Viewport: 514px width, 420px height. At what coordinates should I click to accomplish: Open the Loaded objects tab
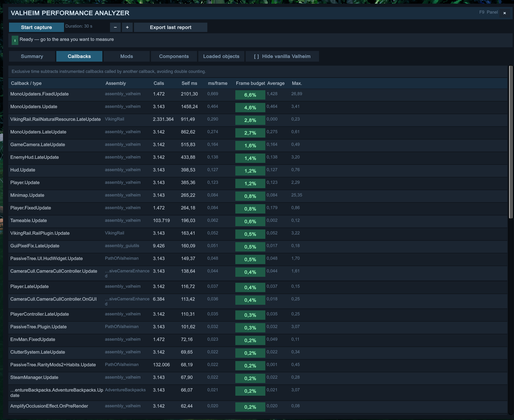[x=221, y=56]
